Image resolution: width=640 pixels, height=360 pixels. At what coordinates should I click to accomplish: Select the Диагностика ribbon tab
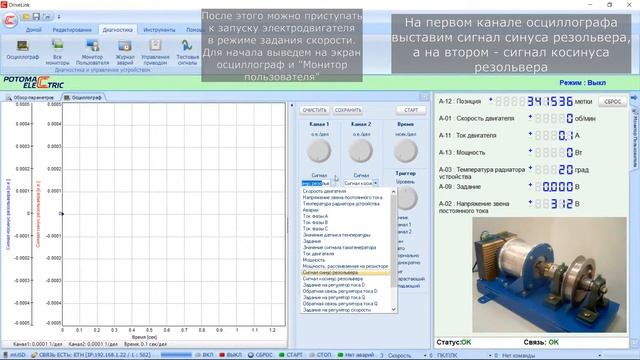(118, 30)
